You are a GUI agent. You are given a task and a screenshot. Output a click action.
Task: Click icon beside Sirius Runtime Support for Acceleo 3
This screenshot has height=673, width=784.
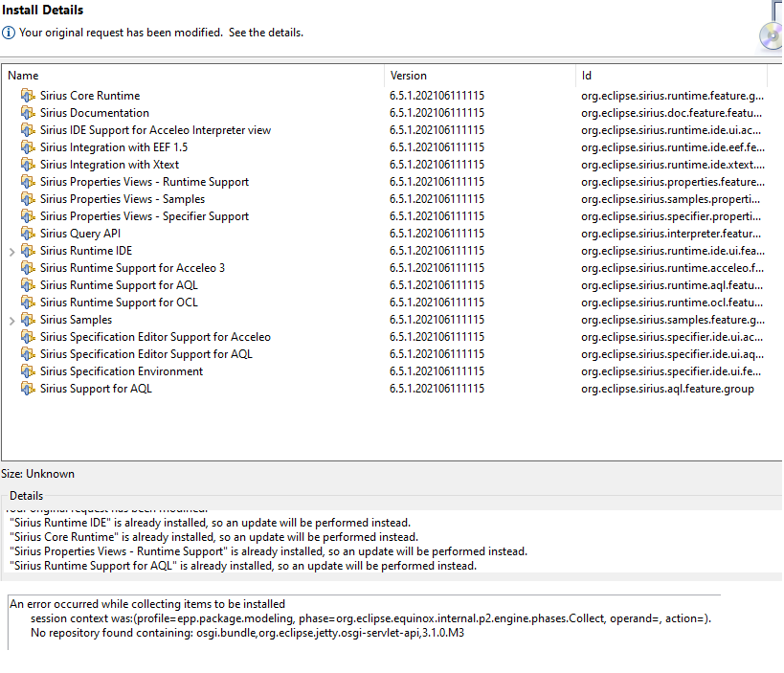[x=28, y=267]
